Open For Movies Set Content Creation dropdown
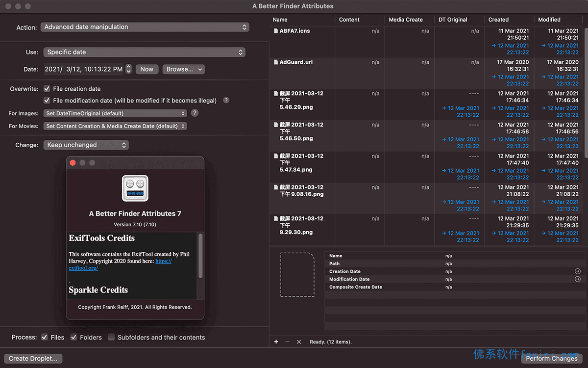The width and height of the screenshot is (588, 368). 116,126
